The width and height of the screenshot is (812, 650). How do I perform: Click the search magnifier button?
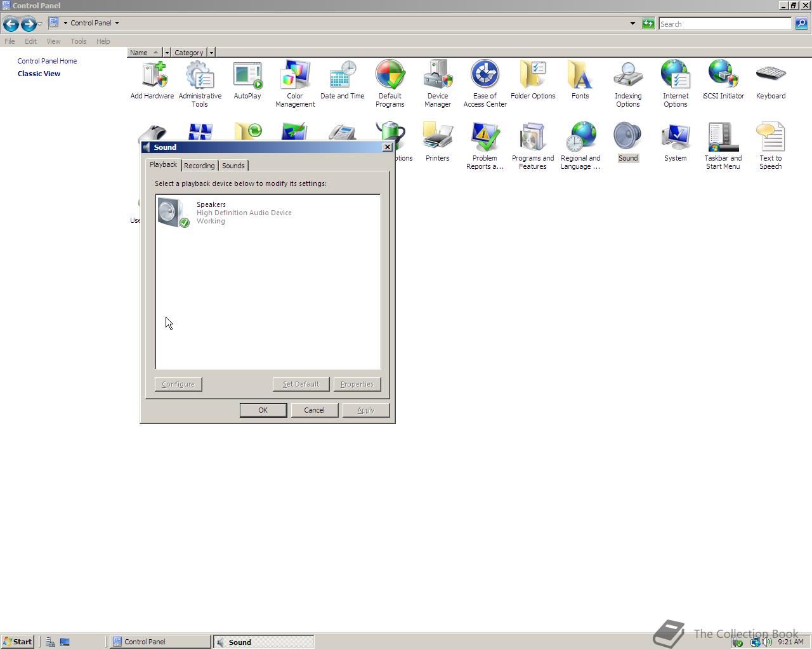click(x=801, y=23)
